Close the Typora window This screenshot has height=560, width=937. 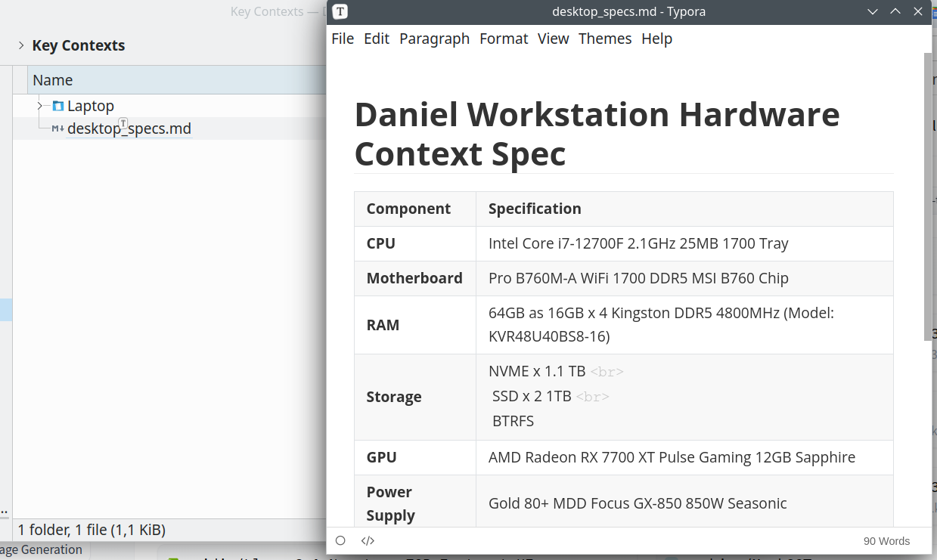tap(918, 11)
